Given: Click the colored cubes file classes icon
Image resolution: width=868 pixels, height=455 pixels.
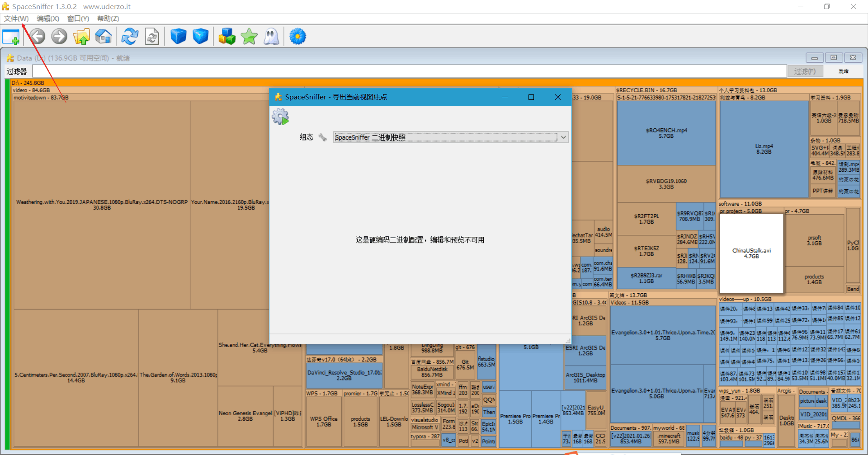Looking at the screenshot, I should [227, 37].
